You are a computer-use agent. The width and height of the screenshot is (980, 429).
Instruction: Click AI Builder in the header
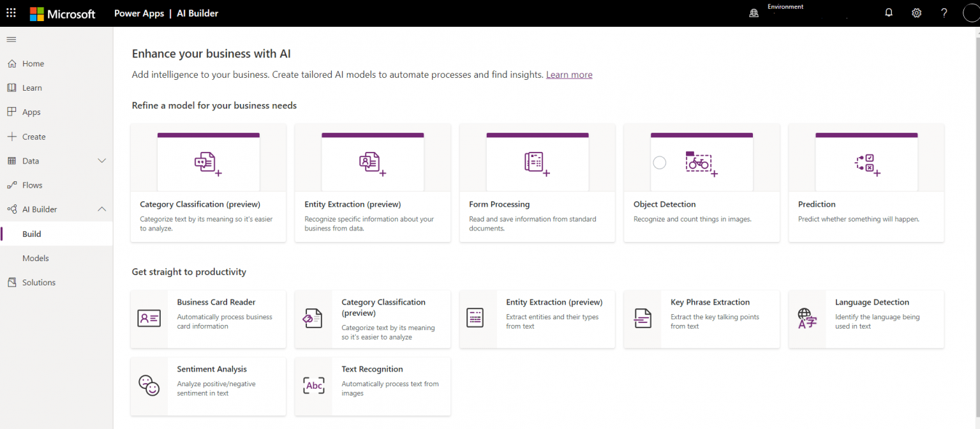point(198,13)
